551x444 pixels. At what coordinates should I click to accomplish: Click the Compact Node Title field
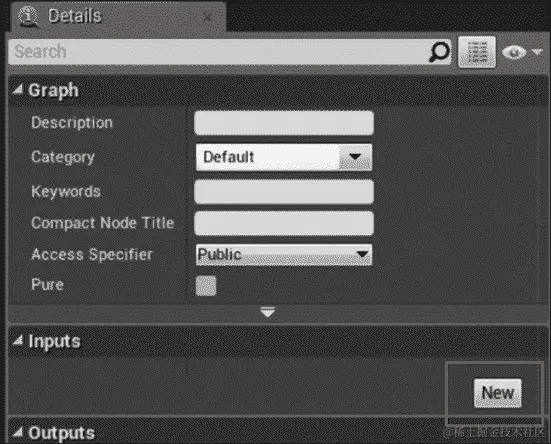[284, 223]
